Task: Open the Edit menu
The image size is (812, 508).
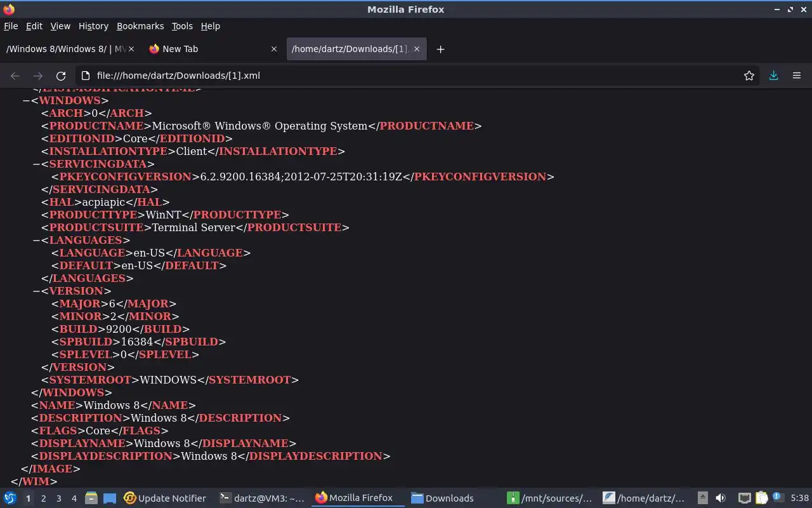Action: point(34,26)
